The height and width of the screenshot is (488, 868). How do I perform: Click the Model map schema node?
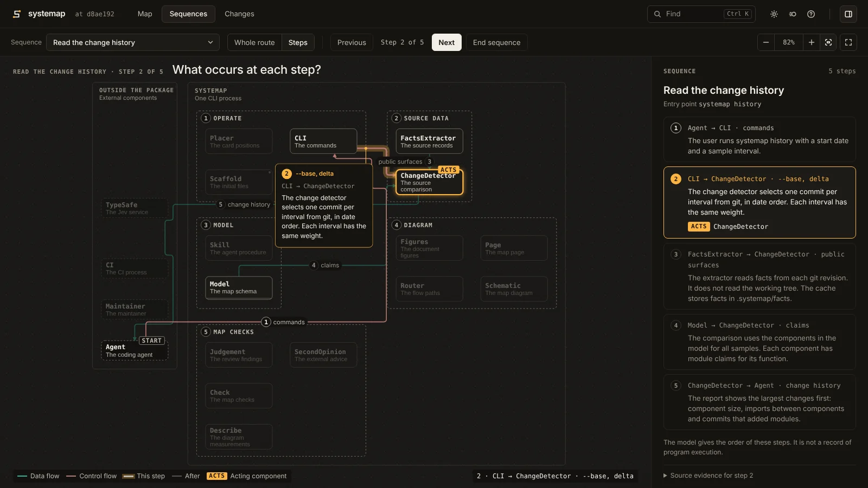pos(239,287)
